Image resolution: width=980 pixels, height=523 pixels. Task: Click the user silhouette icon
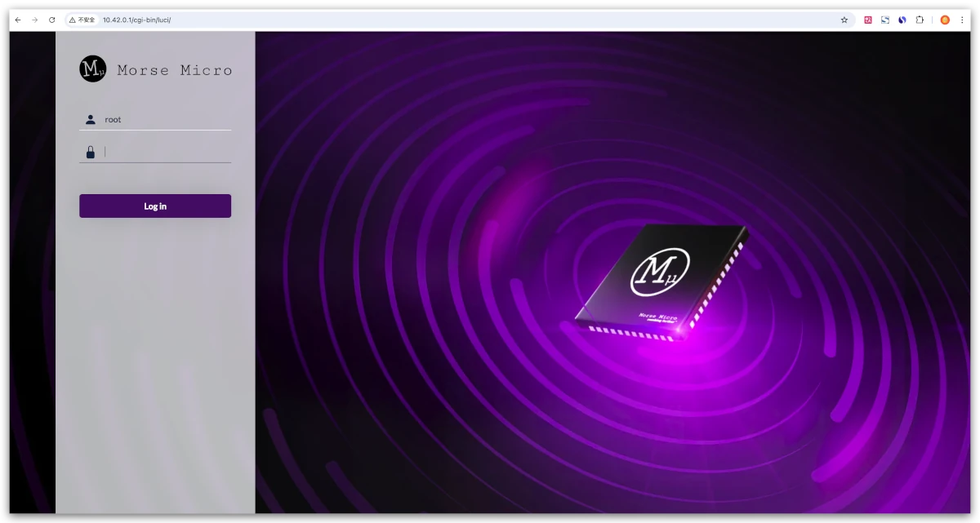[x=91, y=119]
